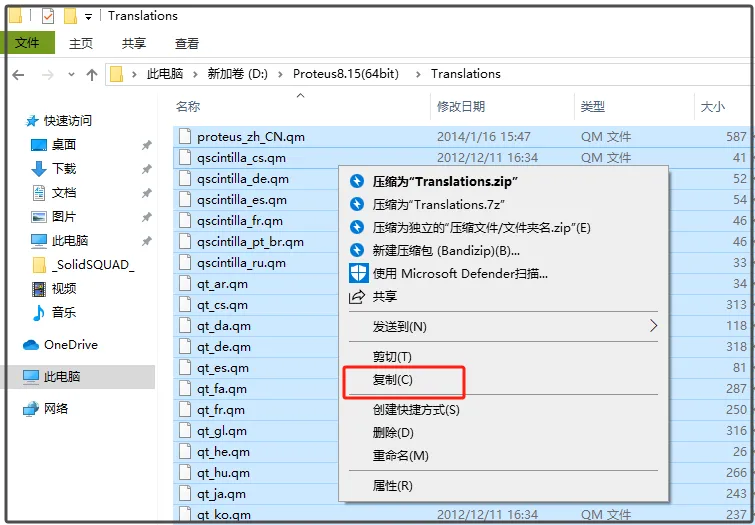Viewport: 755px width, 525px height.
Task: Select the file qt_hu.qm
Action: 223,473
